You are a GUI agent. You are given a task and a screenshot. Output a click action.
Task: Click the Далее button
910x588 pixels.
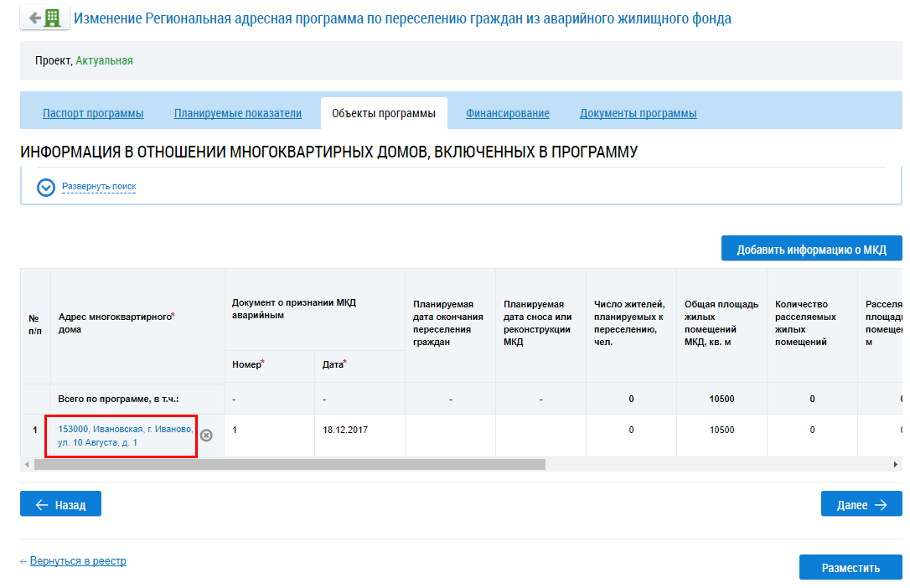pyautogui.click(x=861, y=504)
